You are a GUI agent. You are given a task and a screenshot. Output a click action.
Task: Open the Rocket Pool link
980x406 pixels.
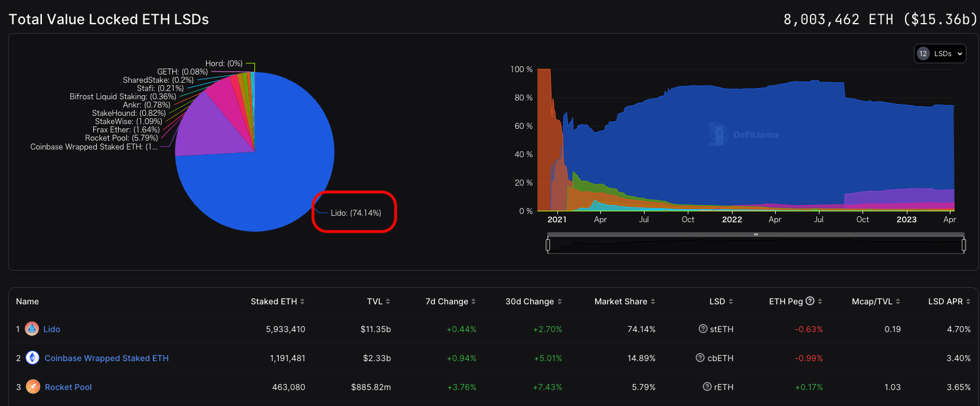click(x=68, y=387)
